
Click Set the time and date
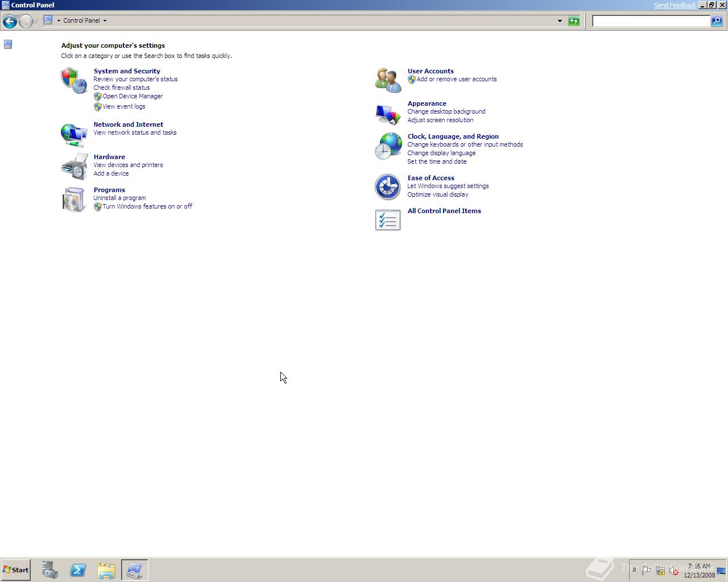[437, 161]
